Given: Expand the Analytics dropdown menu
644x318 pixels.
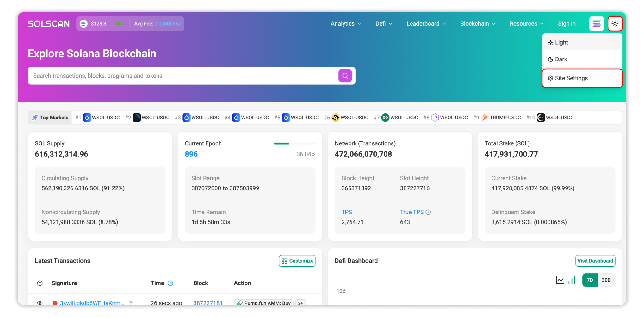Looking at the screenshot, I should pyautogui.click(x=345, y=24).
